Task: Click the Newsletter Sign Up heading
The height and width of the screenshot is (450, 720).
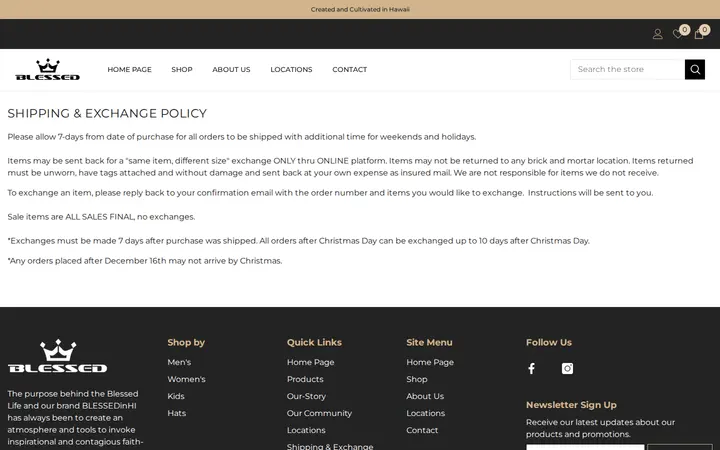Action: tap(571, 405)
